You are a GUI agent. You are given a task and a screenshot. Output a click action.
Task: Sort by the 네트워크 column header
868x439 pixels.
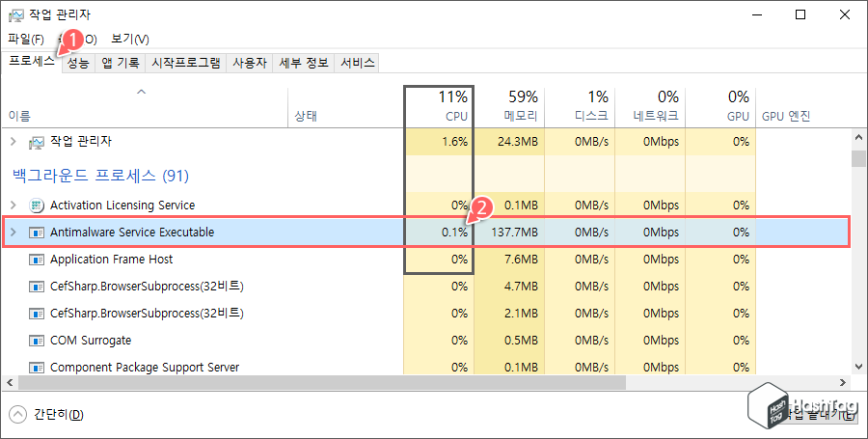click(650, 106)
